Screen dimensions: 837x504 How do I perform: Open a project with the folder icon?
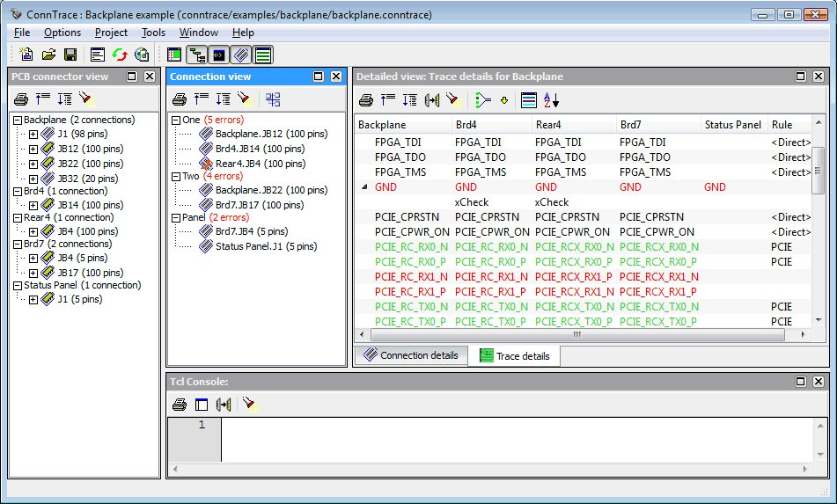pyautogui.click(x=48, y=55)
